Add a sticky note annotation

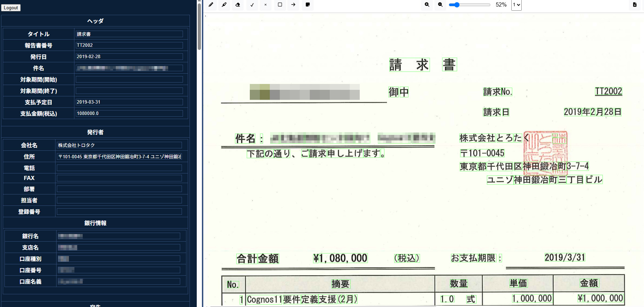tap(308, 5)
